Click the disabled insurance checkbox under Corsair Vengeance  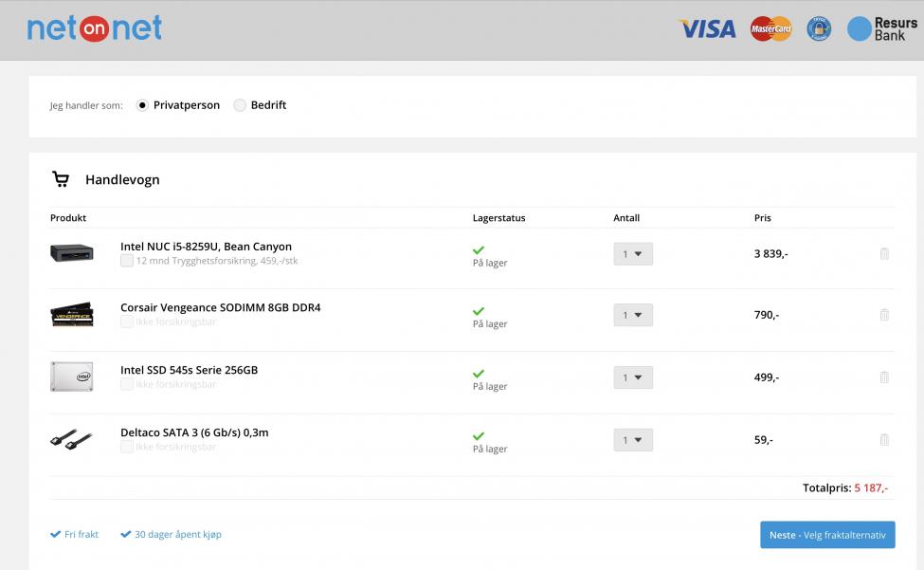[x=127, y=322]
